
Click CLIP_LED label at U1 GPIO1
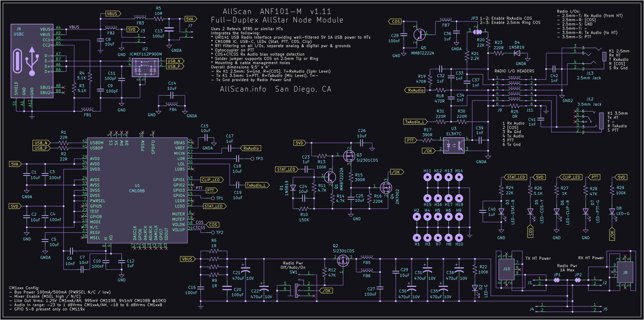pyautogui.click(x=212, y=180)
